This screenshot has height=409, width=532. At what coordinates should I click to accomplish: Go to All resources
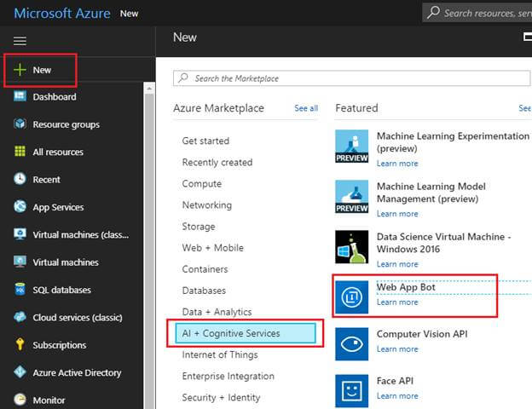58,152
